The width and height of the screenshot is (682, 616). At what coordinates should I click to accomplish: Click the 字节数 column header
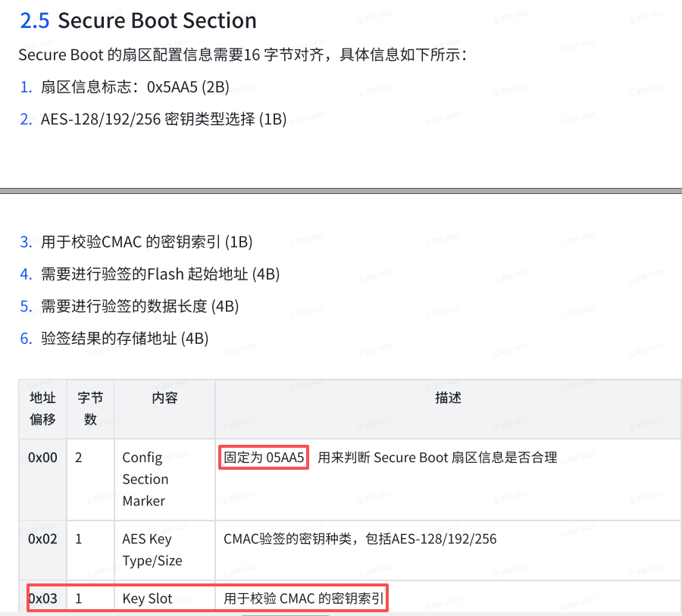point(90,408)
